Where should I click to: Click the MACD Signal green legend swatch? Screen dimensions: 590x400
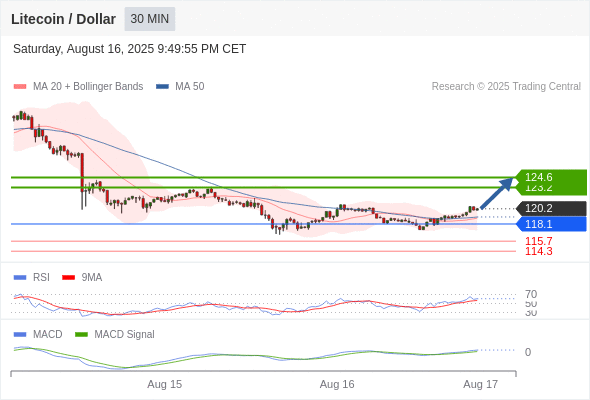(x=81, y=335)
